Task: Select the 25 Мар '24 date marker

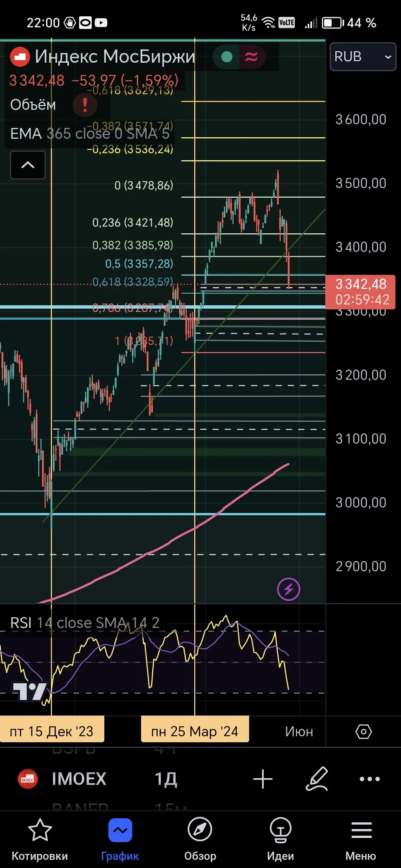Action: click(195, 731)
